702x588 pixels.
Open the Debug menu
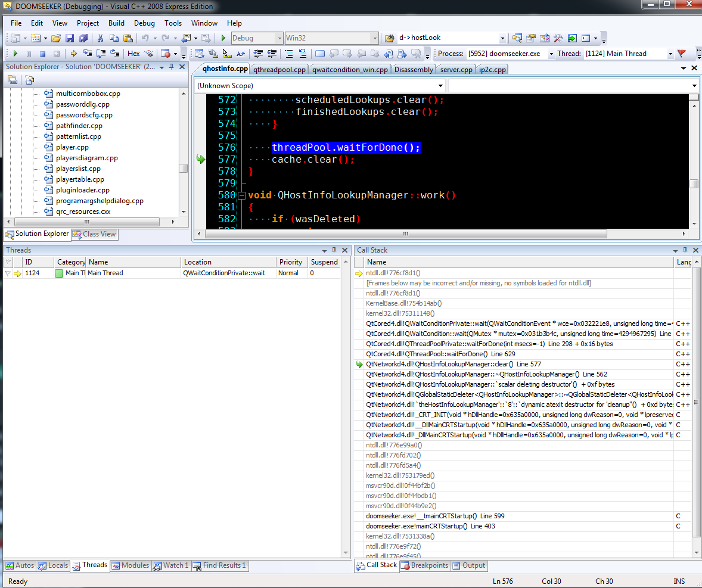click(x=144, y=23)
